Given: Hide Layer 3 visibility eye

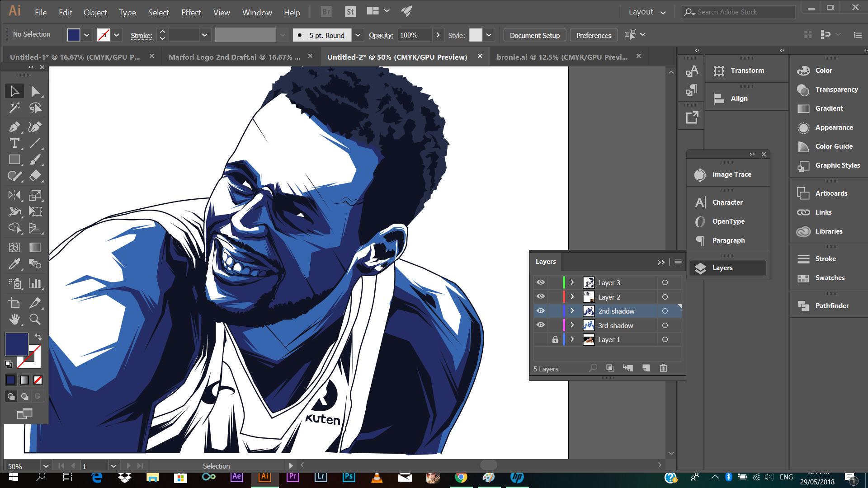Looking at the screenshot, I should tap(541, 282).
